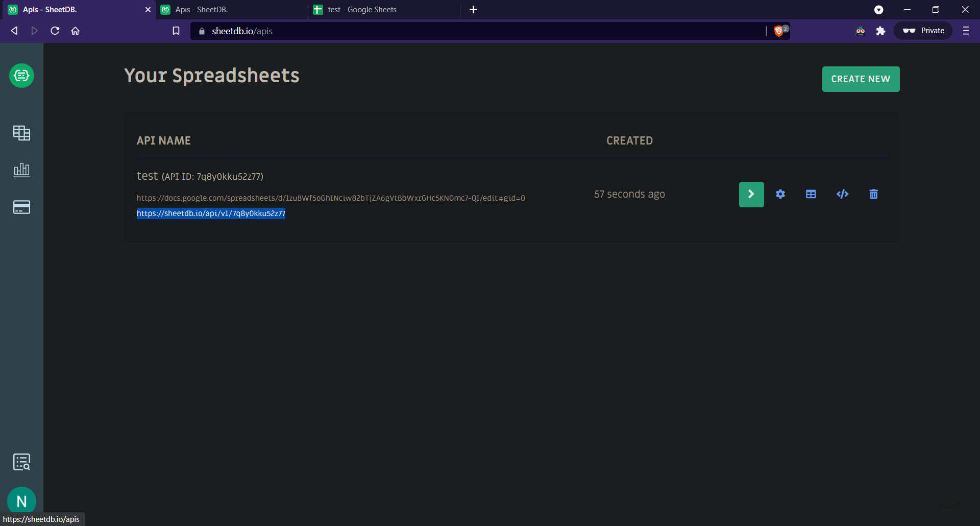The height and width of the screenshot is (526, 980).
Task: Bookmark this page
Action: tap(176, 31)
